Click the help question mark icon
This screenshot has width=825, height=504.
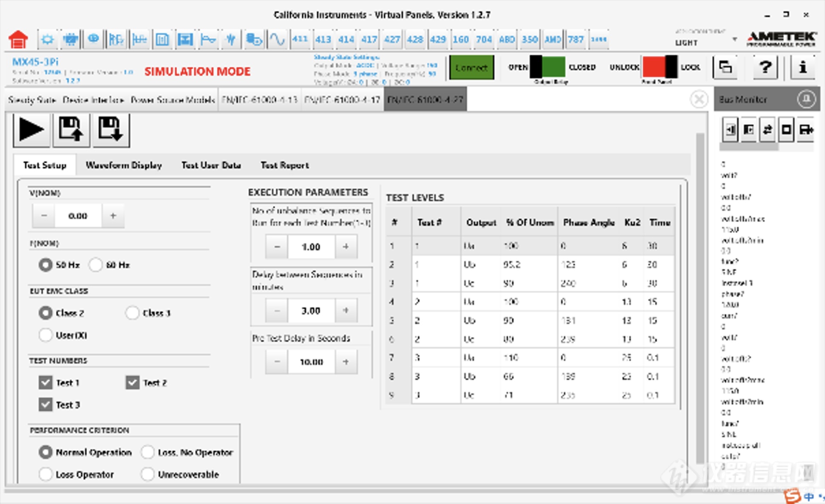tap(765, 67)
